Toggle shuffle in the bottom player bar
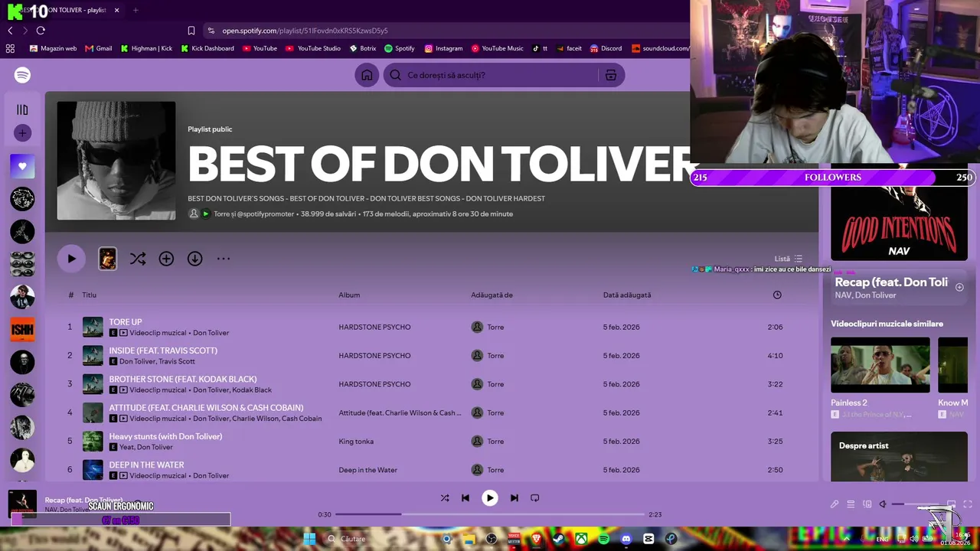980x551 pixels. click(445, 498)
